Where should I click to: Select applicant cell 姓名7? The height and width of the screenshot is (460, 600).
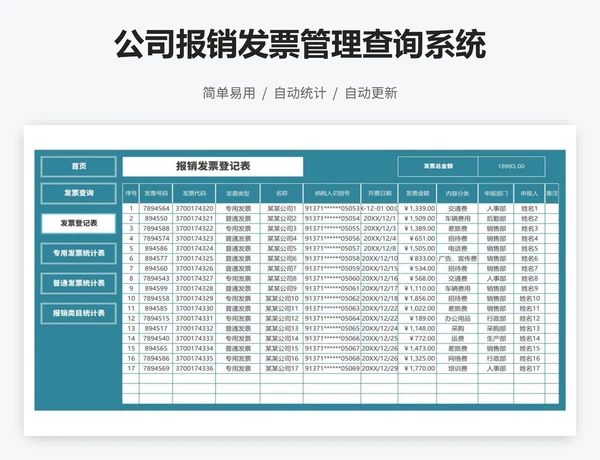click(530, 269)
